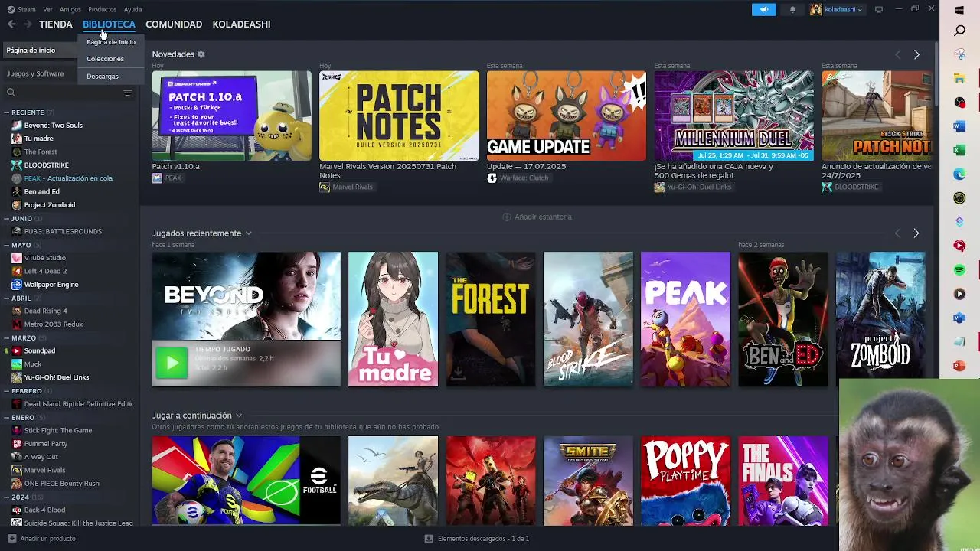Choose Descargas in the Biblioteca dropdown
Image resolution: width=980 pixels, height=551 pixels.
coord(103,77)
